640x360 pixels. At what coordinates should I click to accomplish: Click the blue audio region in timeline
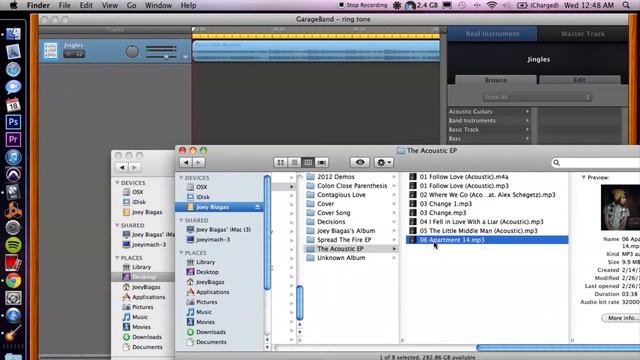click(316, 51)
